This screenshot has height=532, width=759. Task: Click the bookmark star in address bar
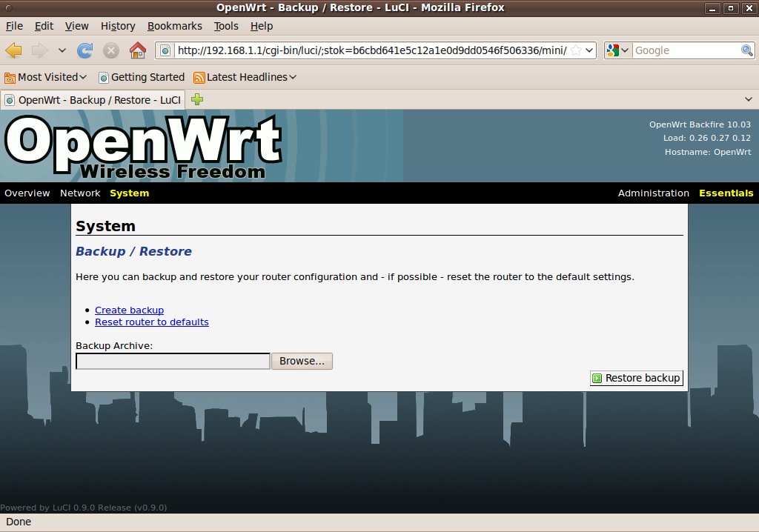576,50
